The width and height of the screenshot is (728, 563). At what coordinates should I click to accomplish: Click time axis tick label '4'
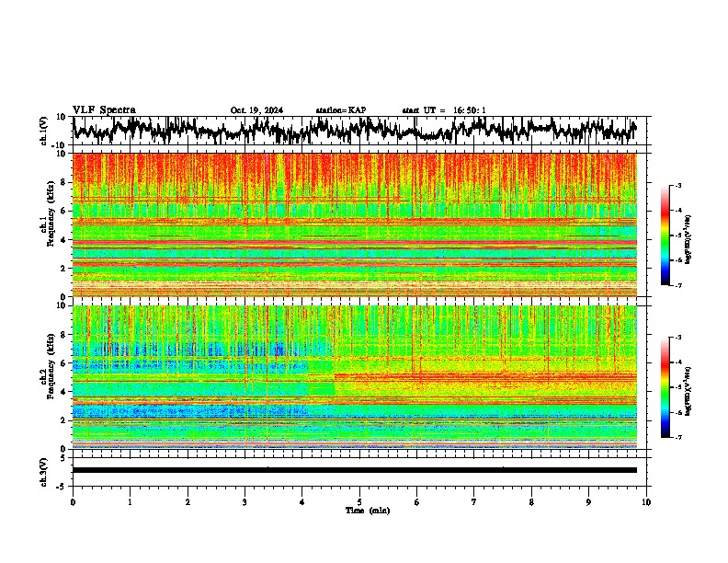(302, 502)
